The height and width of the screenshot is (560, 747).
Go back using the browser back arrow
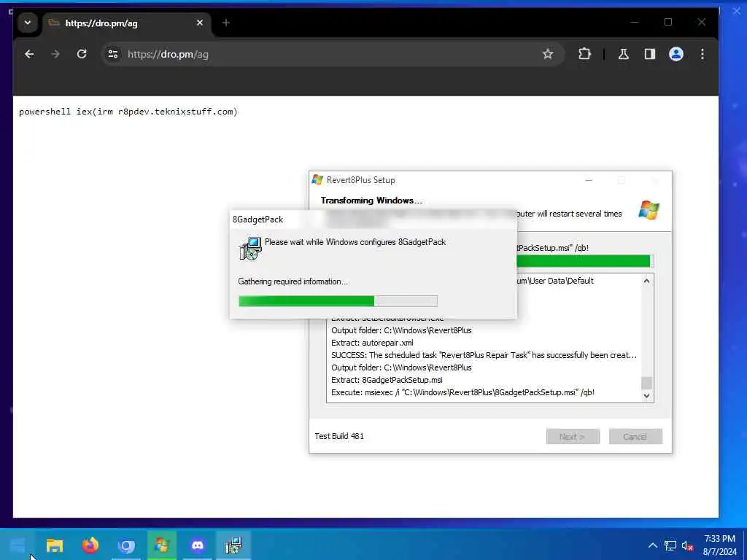[x=29, y=54]
